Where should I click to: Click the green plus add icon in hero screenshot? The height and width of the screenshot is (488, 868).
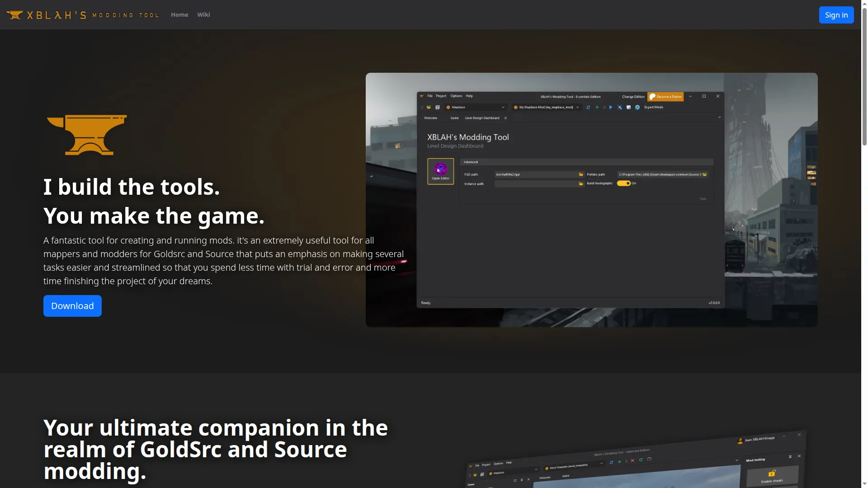(597, 107)
